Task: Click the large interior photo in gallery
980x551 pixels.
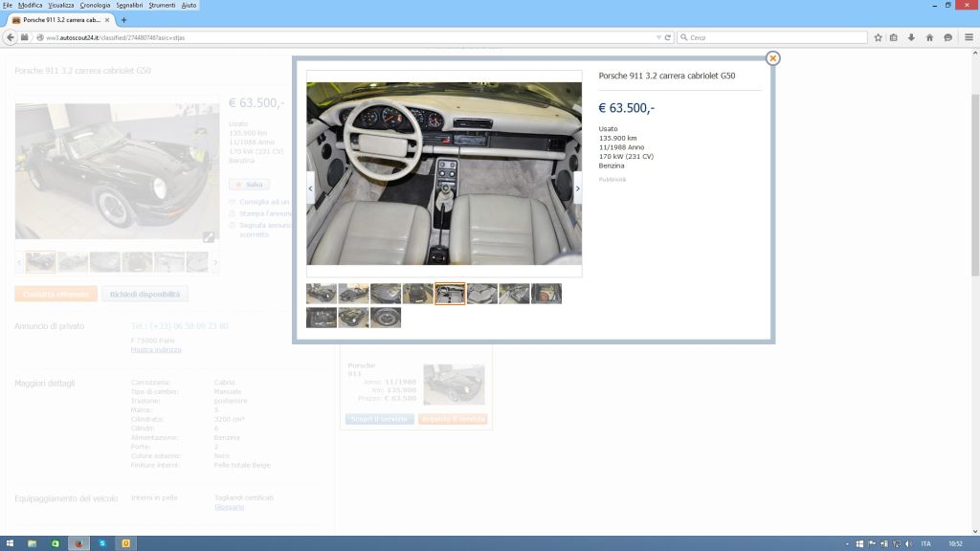Action: 444,174
